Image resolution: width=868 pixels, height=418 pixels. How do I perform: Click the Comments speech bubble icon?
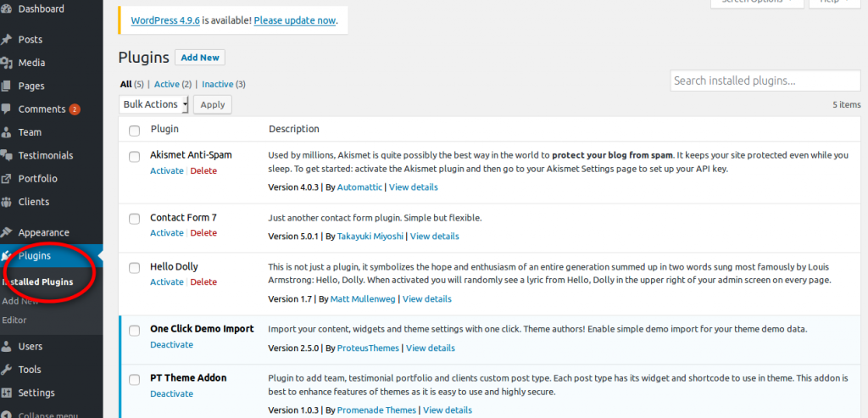7,109
